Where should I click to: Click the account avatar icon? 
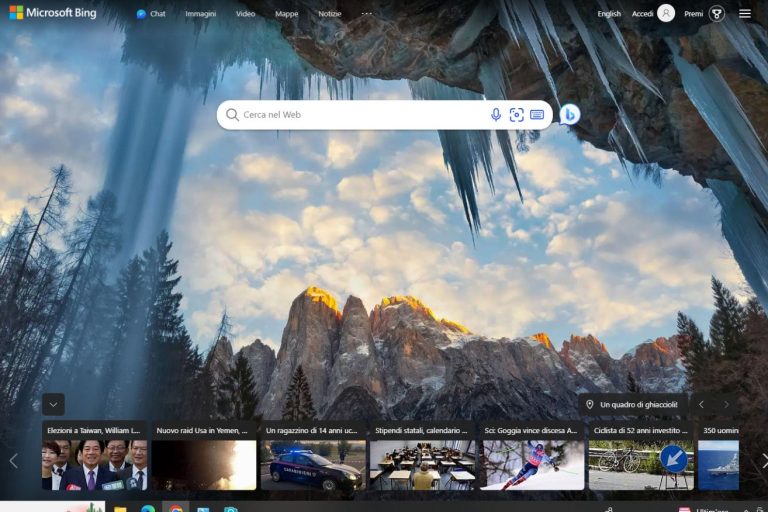pos(666,14)
